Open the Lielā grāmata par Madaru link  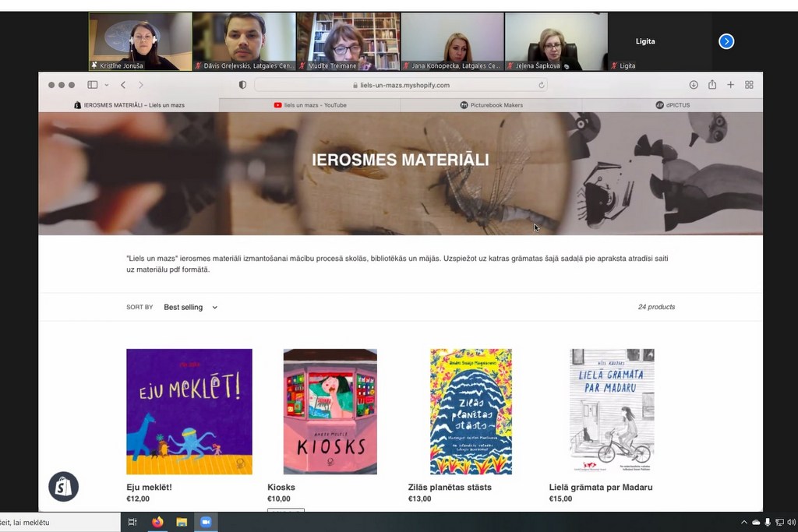(x=601, y=488)
